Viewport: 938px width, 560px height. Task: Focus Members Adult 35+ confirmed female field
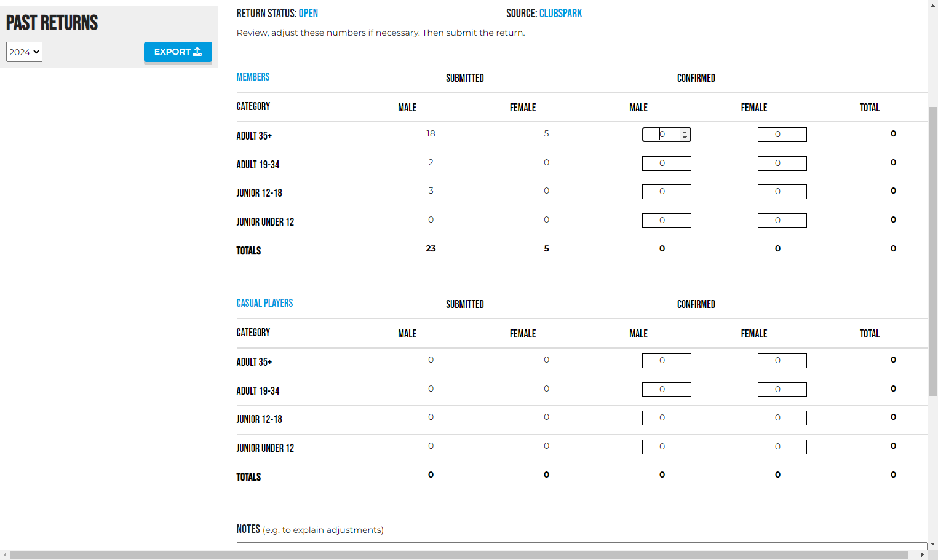coord(782,135)
